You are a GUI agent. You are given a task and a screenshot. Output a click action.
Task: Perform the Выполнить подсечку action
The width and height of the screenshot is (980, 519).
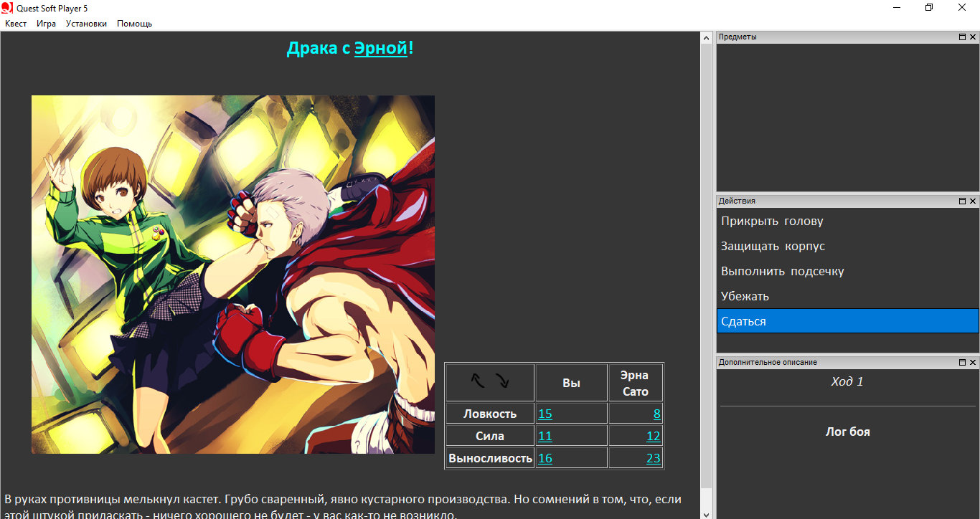tap(782, 272)
